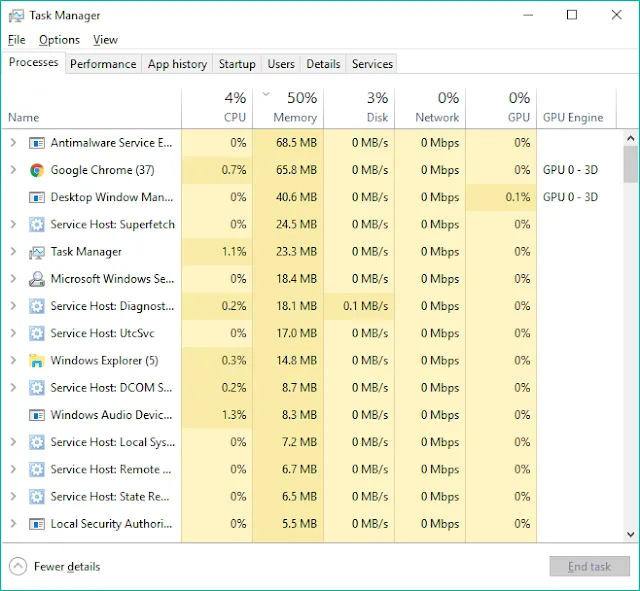
Task: Click the Service Host: DCOM gear icon
Action: [37, 388]
